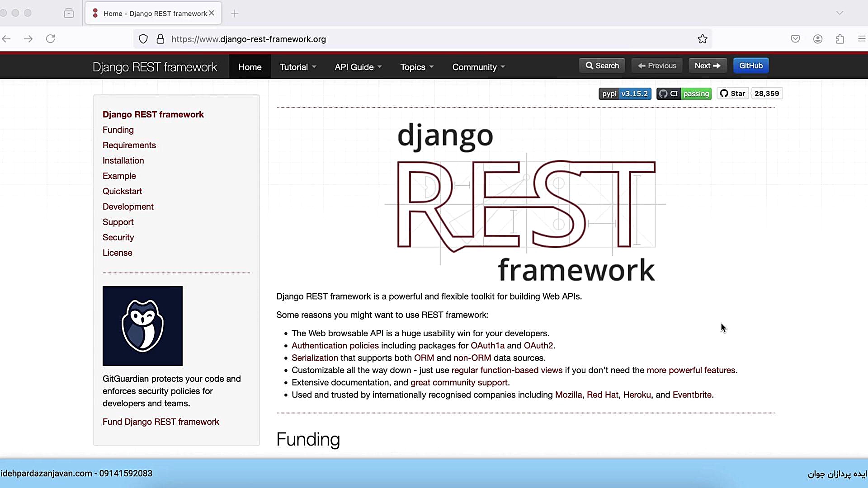
Task: Reload the page with refresh icon
Action: pos(51,39)
